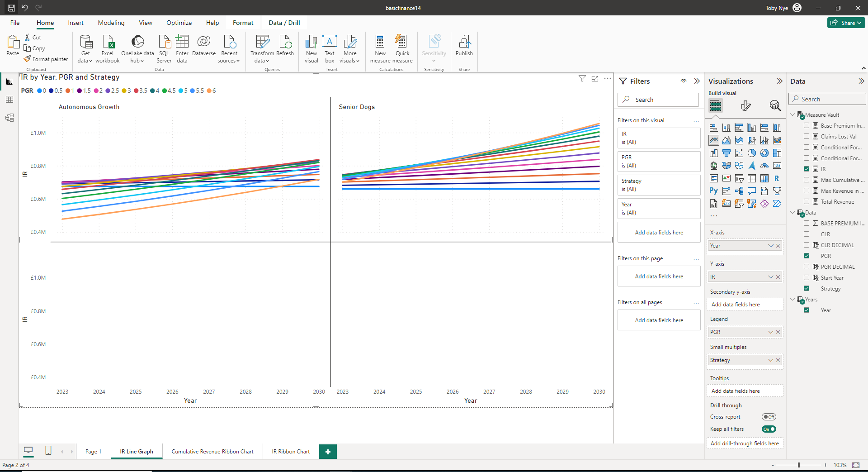Switch to Model view in left sidebar
The width and height of the screenshot is (868, 472).
pyautogui.click(x=9, y=118)
